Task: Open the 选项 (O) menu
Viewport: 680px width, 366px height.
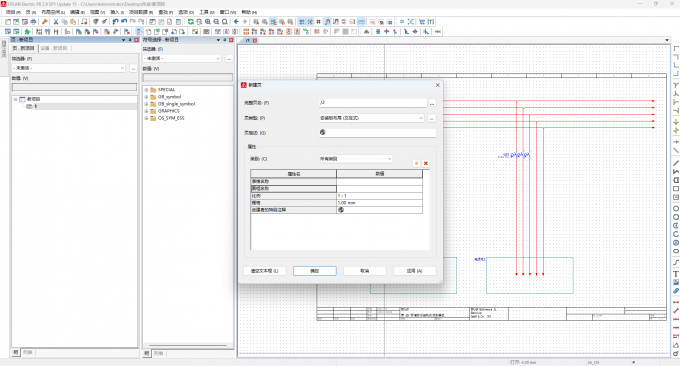Action: 186,12
